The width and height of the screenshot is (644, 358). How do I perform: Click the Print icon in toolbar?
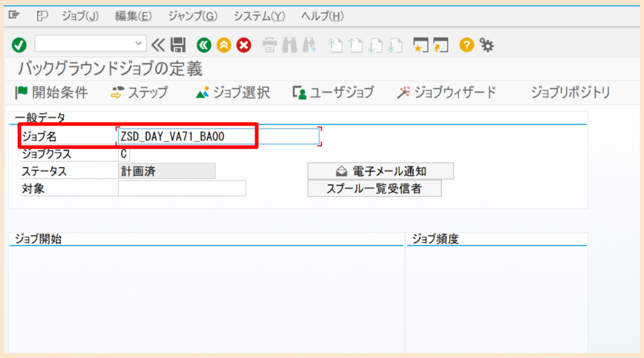(x=269, y=45)
